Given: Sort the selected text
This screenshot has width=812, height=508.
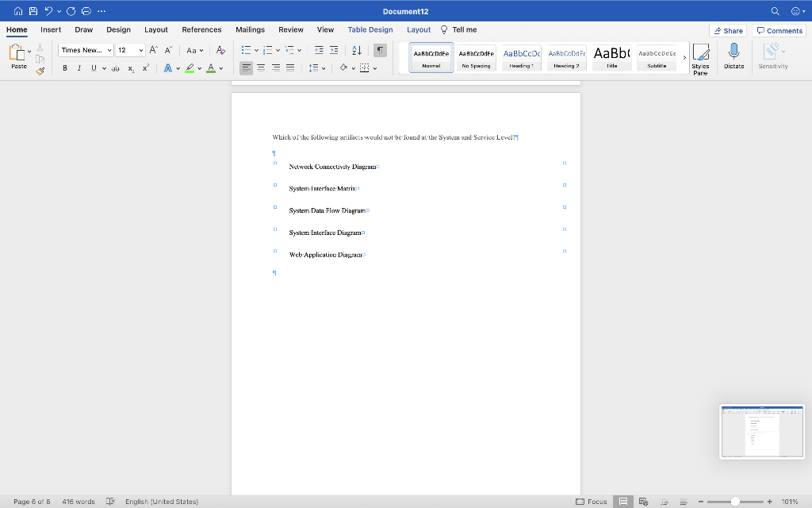Looking at the screenshot, I should pos(356,49).
